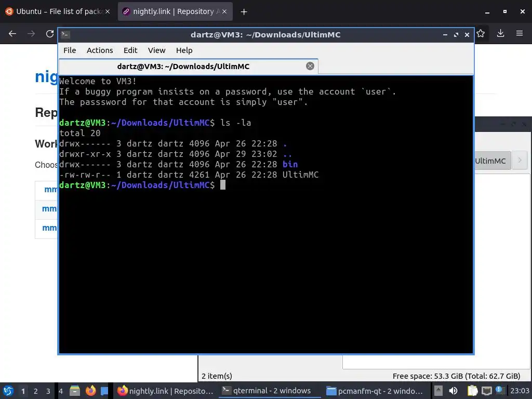This screenshot has height=399, width=532.
Task: Open the Lubuntu start menu
Action: [x=8, y=391]
